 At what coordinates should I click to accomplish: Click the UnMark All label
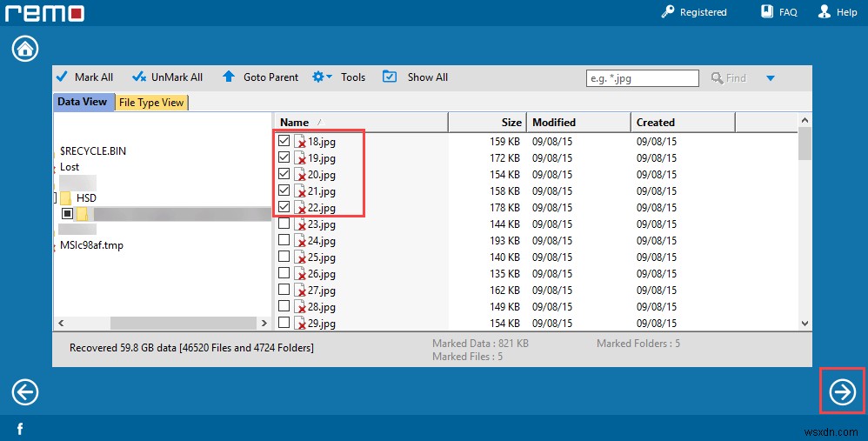click(x=177, y=77)
